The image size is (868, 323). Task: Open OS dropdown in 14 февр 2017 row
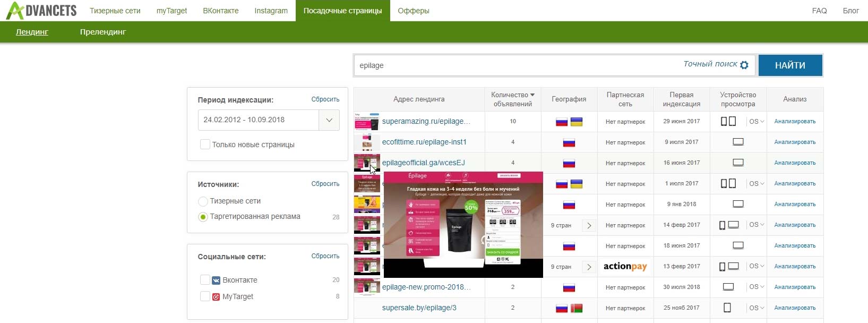click(757, 225)
